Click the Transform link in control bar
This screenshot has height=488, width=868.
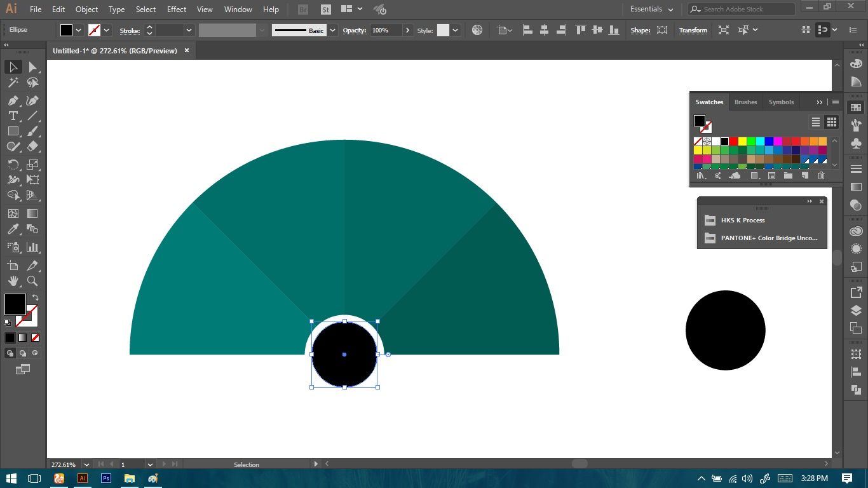(693, 30)
